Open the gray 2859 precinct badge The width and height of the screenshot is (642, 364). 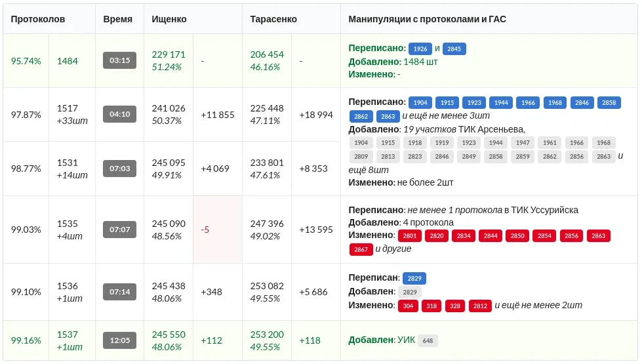click(x=523, y=156)
